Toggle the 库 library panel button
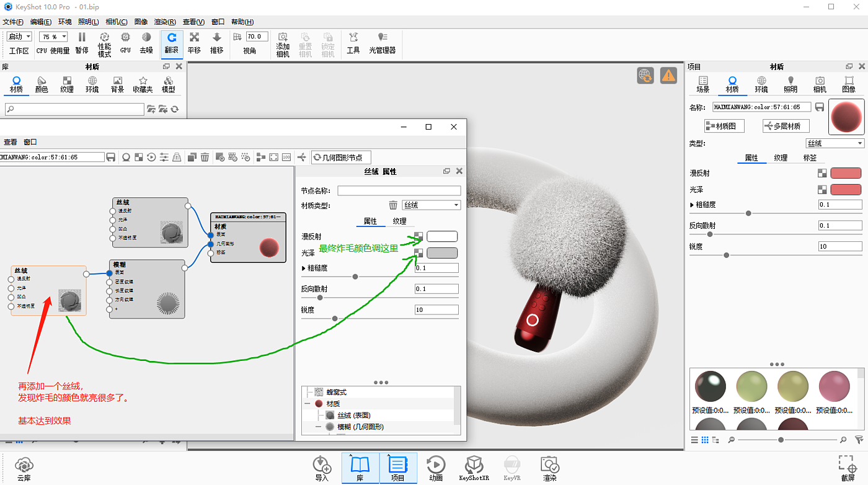 (x=360, y=468)
